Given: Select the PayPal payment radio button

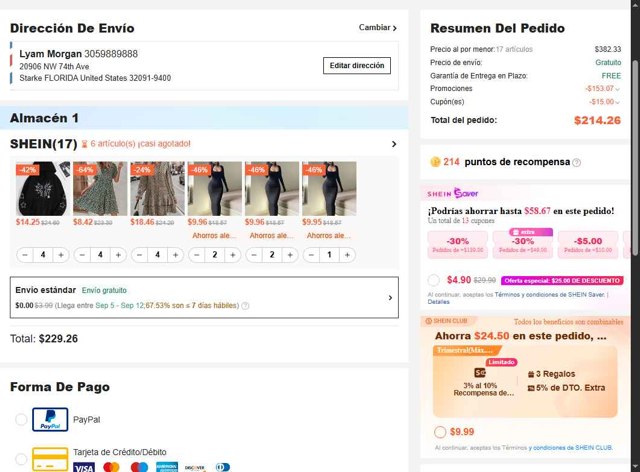Looking at the screenshot, I should pyautogui.click(x=21, y=419).
